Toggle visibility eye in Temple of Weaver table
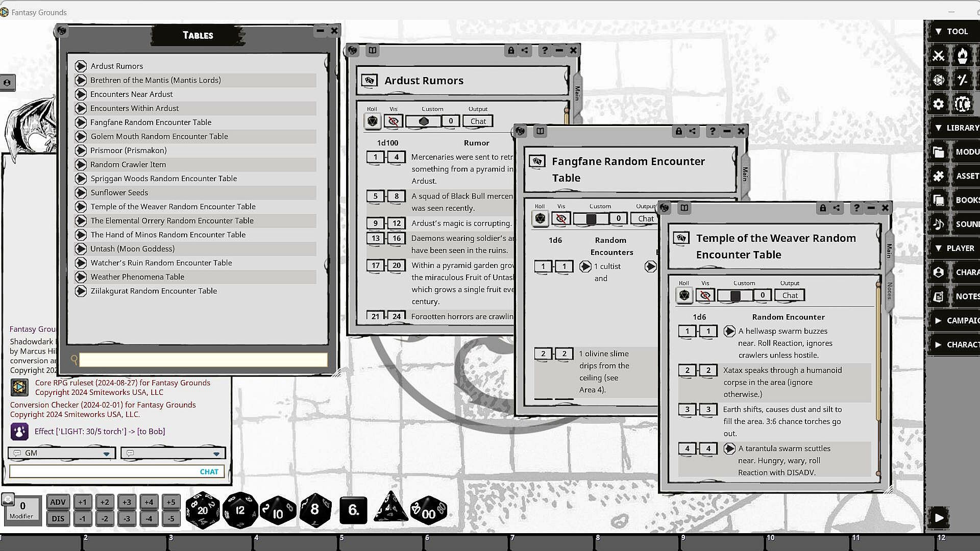This screenshot has height=551, width=980. click(x=705, y=295)
